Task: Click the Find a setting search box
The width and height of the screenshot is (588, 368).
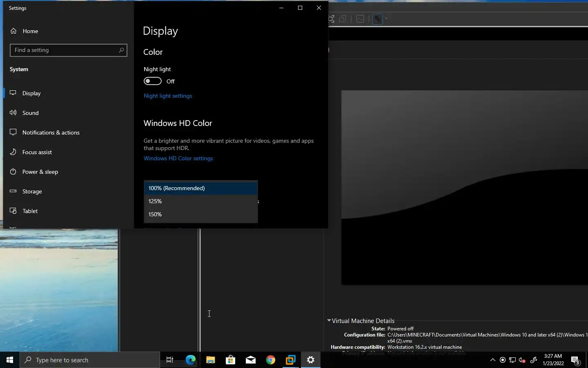Action: point(69,50)
